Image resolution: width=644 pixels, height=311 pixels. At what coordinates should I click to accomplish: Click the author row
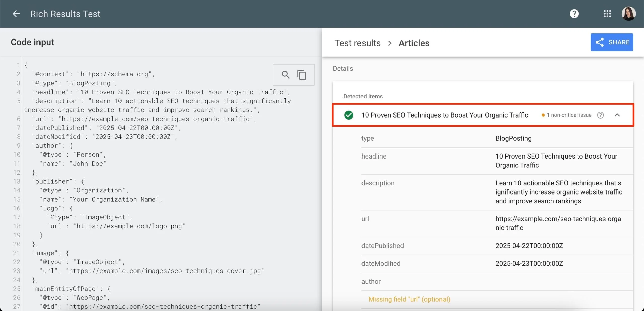point(371,282)
